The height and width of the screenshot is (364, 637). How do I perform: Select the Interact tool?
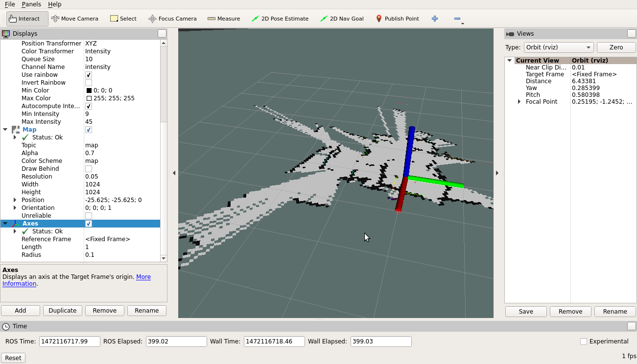pos(27,19)
